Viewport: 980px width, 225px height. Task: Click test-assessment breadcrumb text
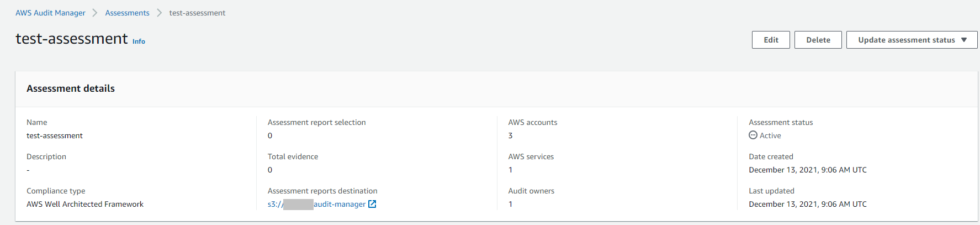[x=197, y=13]
